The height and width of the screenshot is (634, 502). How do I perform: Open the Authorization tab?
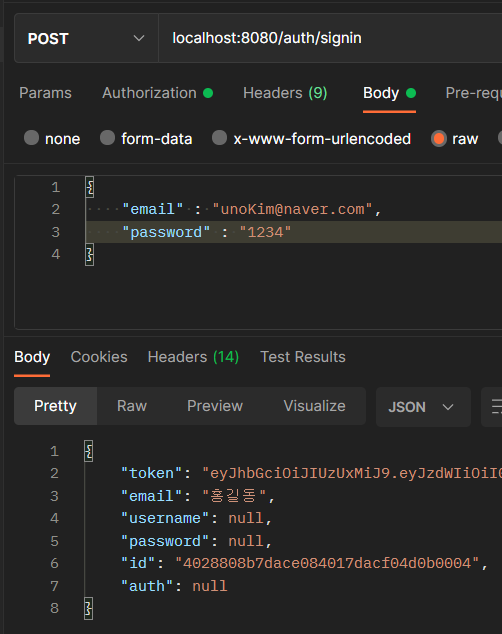(x=157, y=93)
